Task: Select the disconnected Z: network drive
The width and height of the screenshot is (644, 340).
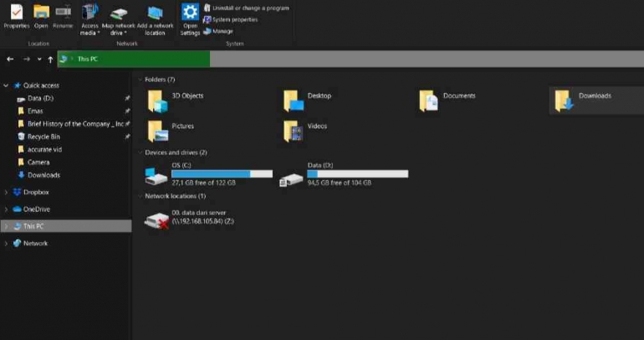Action: [189, 219]
